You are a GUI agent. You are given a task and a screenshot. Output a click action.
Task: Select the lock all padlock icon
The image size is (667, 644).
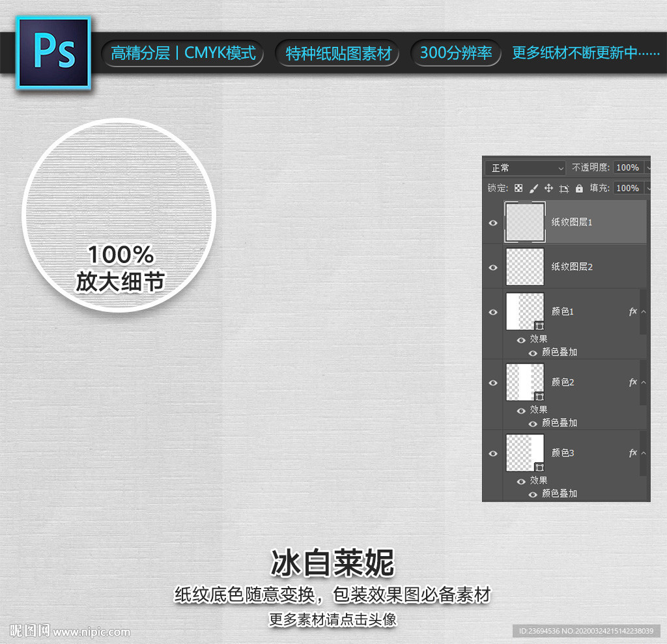pos(579,188)
